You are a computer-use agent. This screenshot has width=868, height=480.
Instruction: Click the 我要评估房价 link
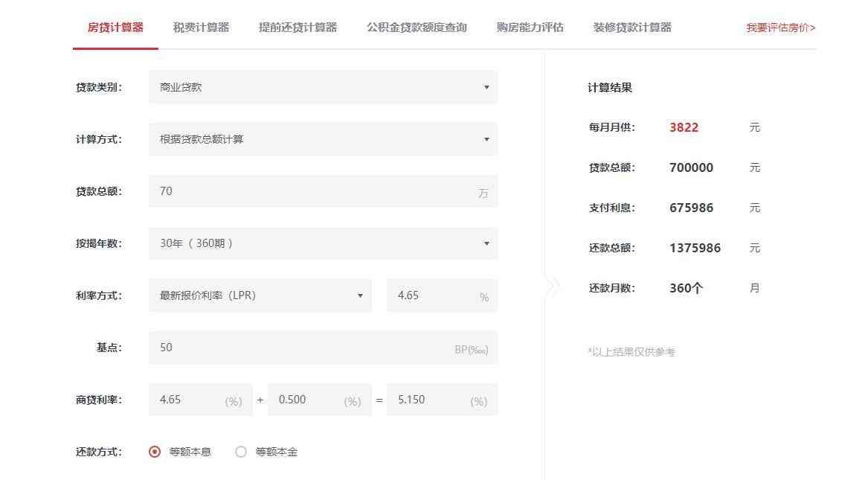[x=780, y=28]
